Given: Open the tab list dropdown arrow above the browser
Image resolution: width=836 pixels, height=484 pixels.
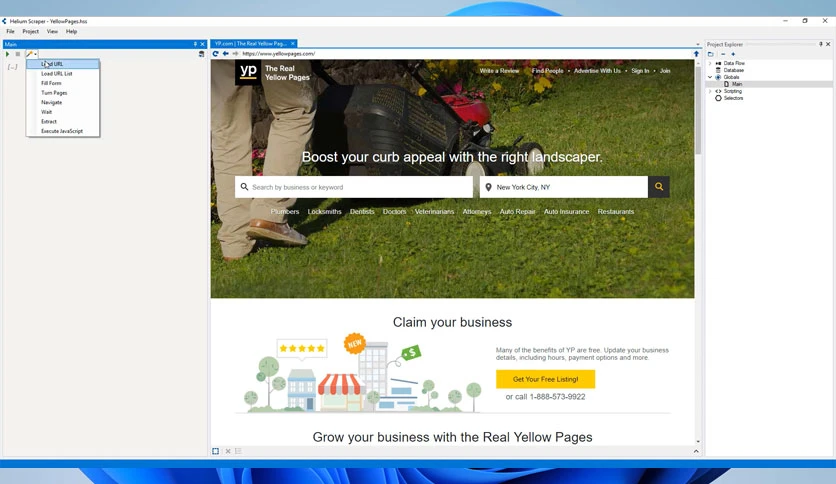Looking at the screenshot, I should 697,45.
